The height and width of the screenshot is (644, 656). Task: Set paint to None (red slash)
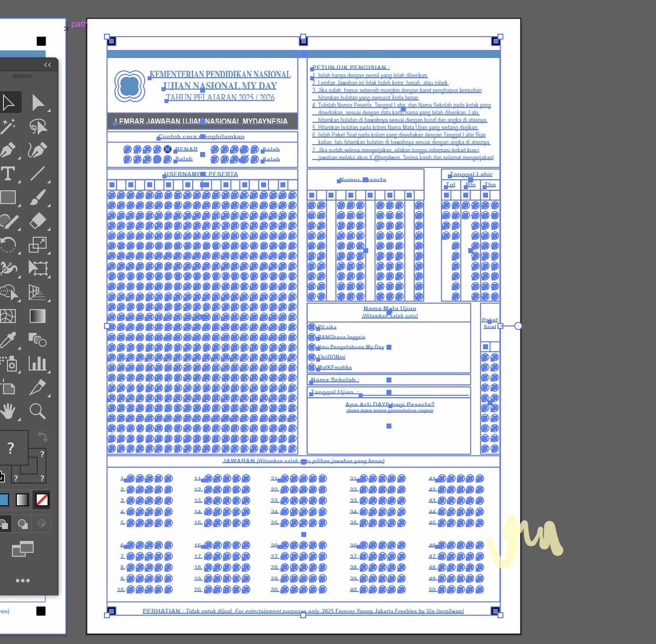click(42, 500)
